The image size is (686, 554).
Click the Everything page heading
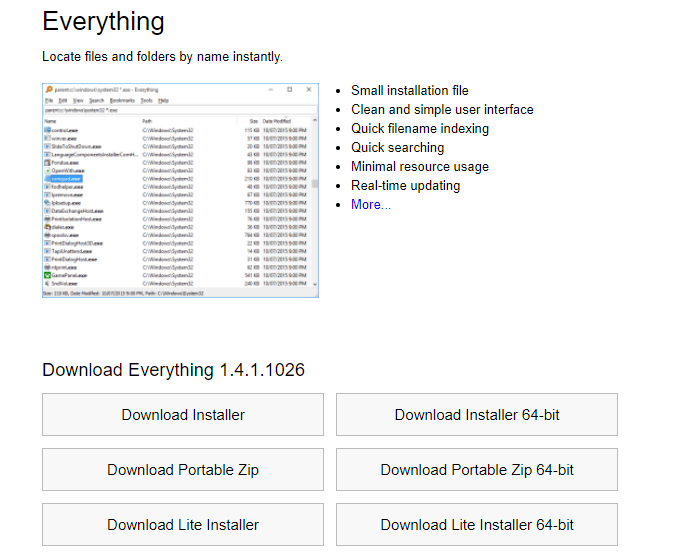tap(103, 21)
